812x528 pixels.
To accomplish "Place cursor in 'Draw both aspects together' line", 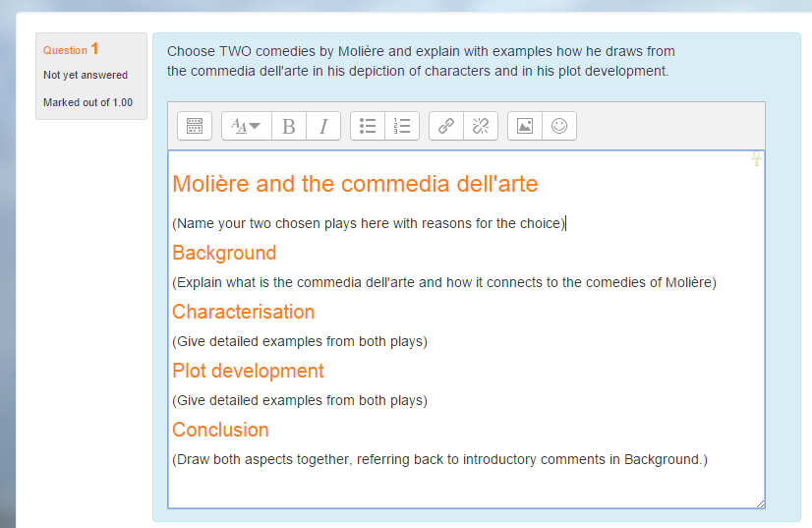I will coord(439,459).
